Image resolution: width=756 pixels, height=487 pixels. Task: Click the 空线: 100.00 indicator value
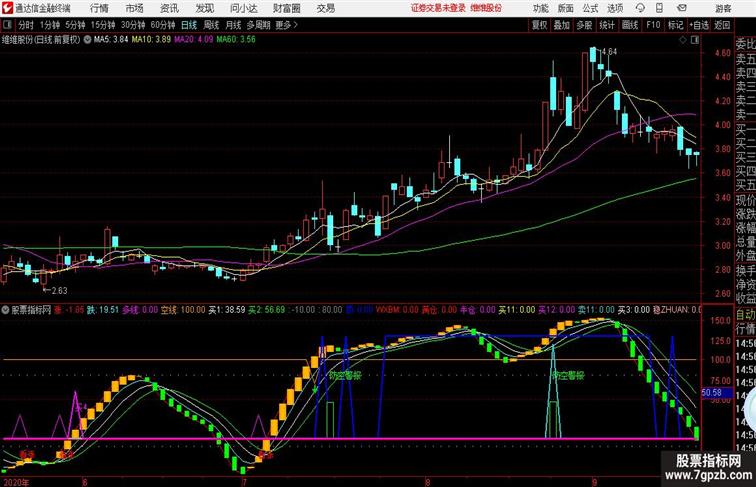183,310
